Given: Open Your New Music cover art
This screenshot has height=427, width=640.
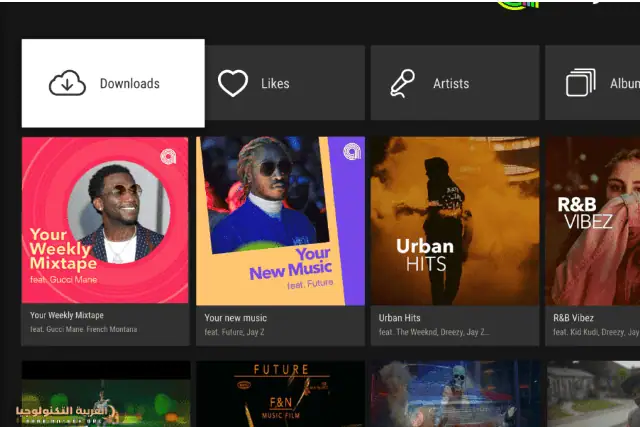Looking at the screenshot, I should pyautogui.click(x=280, y=221).
